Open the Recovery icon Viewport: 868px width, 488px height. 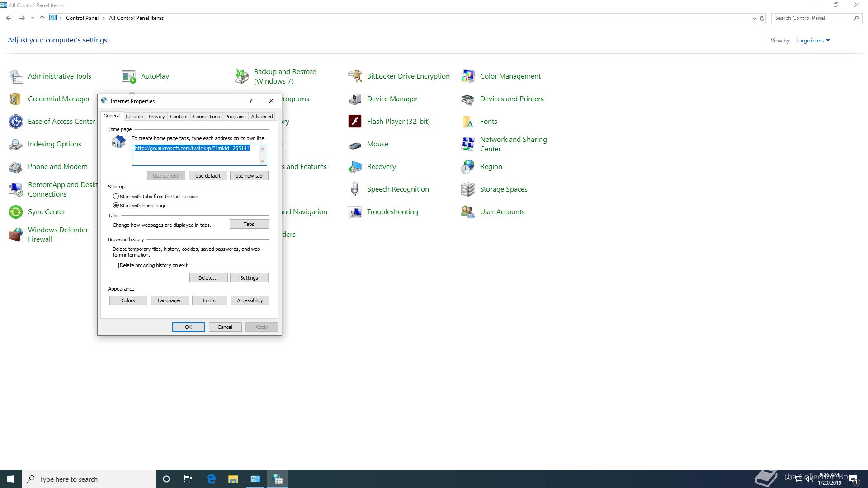click(x=355, y=167)
